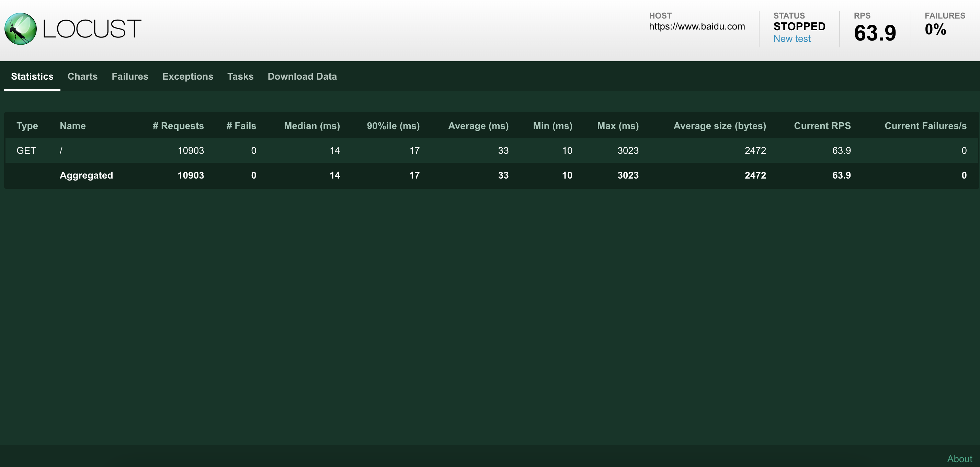Select 3023 max value in Aggregated row
The height and width of the screenshot is (467, 980).
pyautogui.click(x=628, y=175)
